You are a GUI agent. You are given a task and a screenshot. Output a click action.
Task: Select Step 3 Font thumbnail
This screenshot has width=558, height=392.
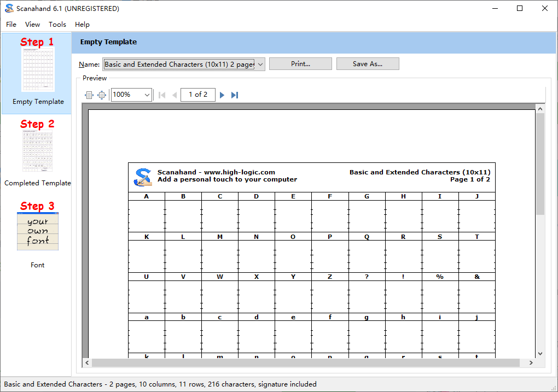click(37, 231)
